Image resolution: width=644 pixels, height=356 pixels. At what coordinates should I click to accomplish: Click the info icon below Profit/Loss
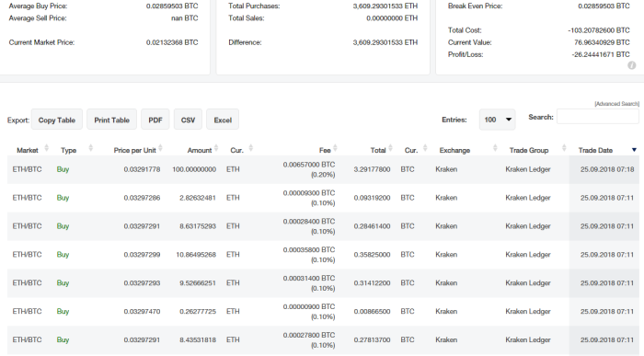631,65
